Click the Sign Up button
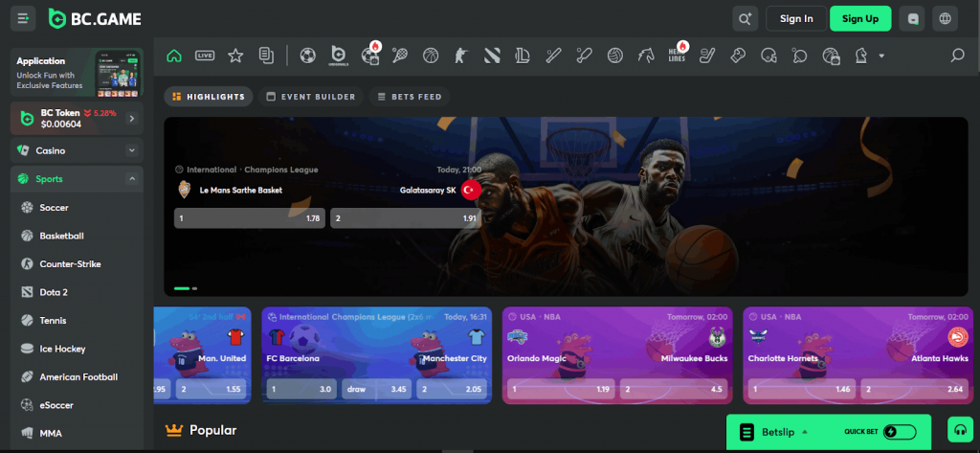The image size is (980, 453). click(859, 18)
